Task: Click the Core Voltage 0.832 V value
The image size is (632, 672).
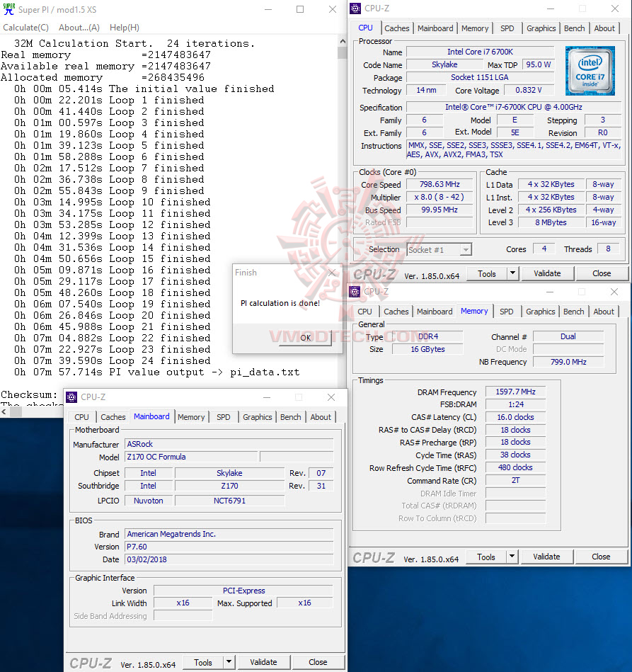Action: coord(529,90)
